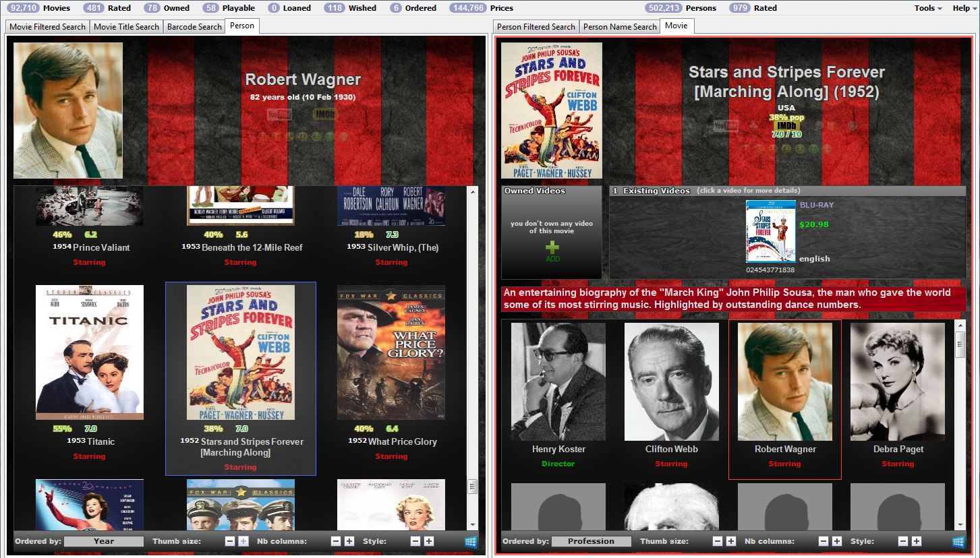Click the 502,213 Persons counter
This screenshot has height=558, width=980.
pos(681,8)
